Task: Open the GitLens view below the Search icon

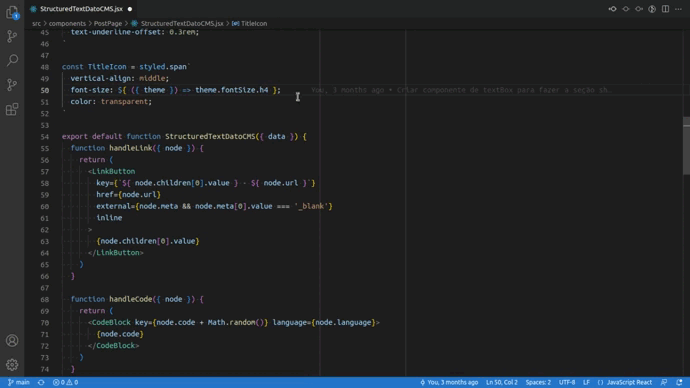Action: (x=12, y=84)
